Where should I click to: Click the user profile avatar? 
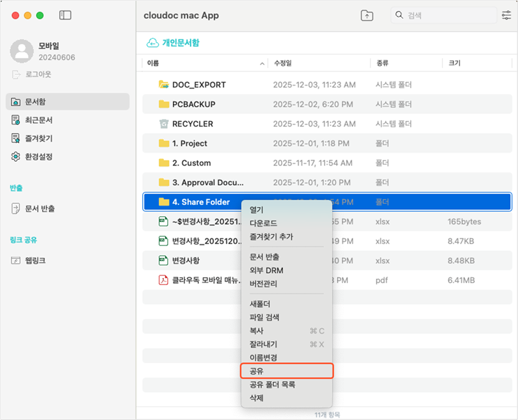(22, 52)
